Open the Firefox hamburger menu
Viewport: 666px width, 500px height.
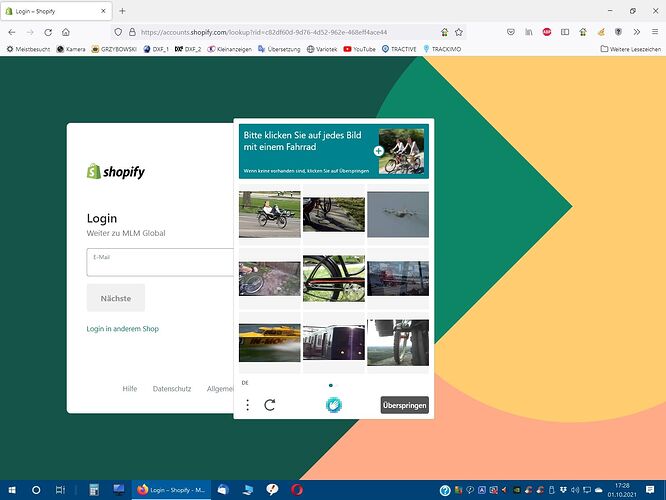655,32
